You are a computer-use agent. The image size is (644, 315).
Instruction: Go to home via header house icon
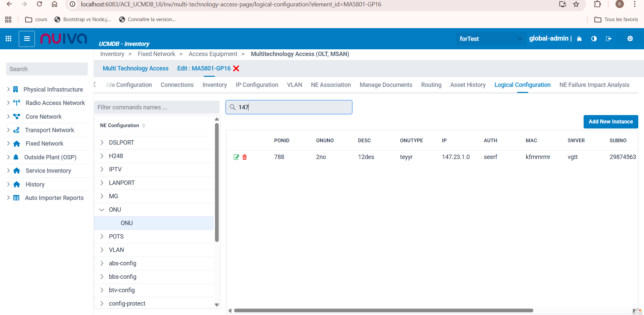[579, 39]
